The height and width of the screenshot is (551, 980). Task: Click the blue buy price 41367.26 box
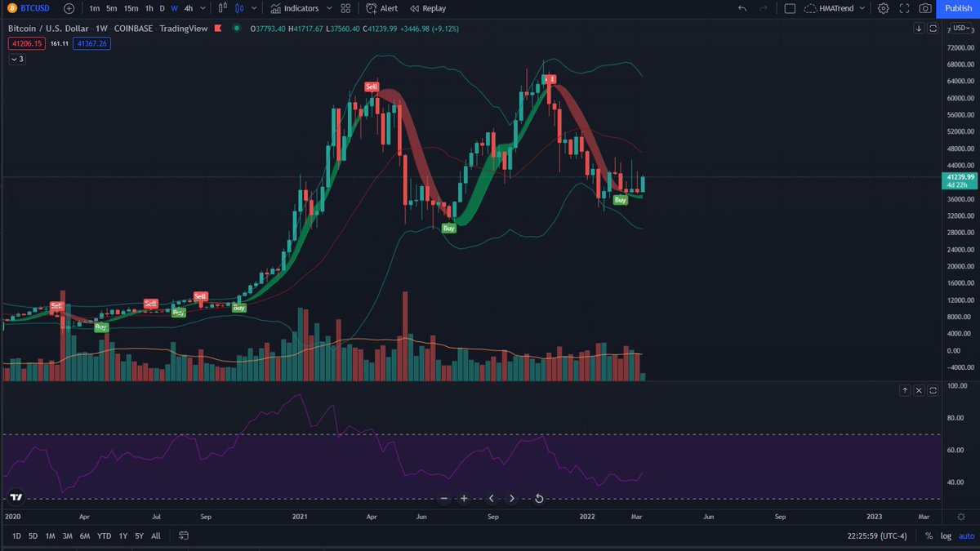91,43
